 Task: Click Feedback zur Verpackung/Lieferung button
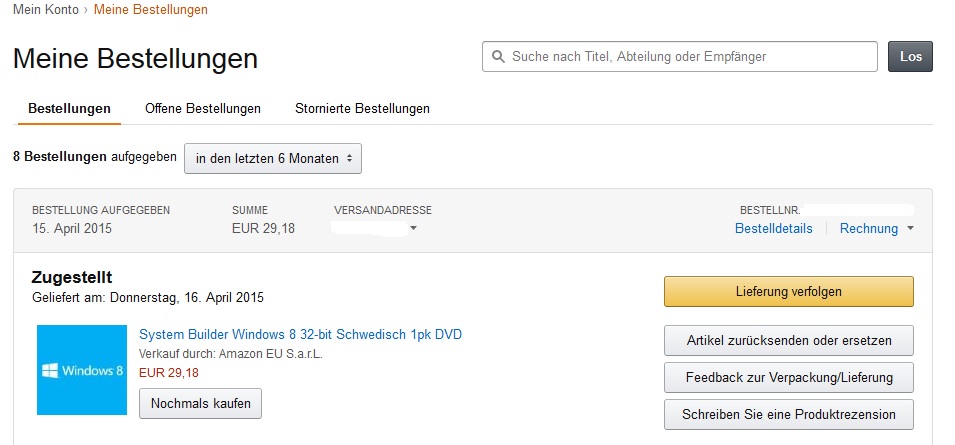click(x=788, y=377)
